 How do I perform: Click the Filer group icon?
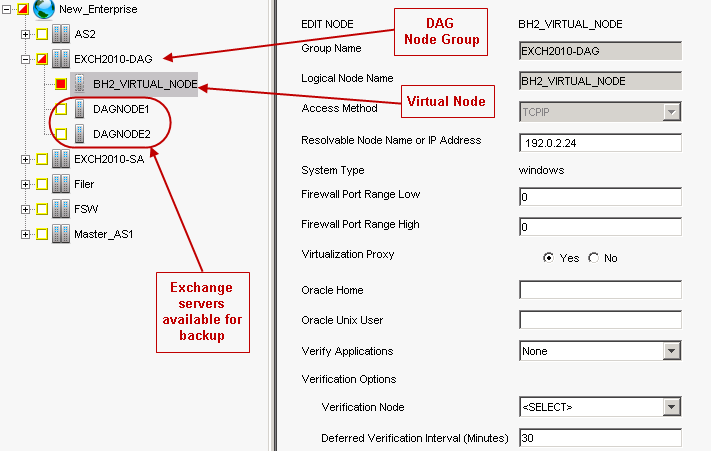[x=61, y=184]
